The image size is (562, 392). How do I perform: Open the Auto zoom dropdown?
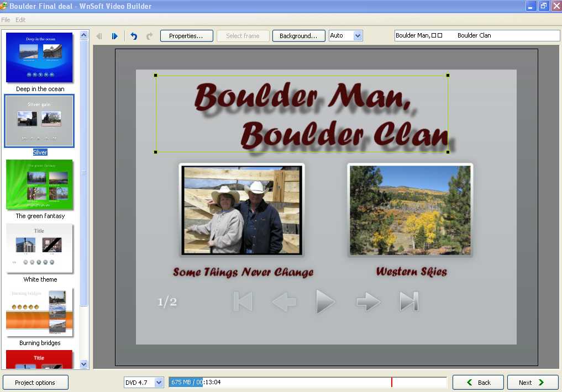coord(358,36)
